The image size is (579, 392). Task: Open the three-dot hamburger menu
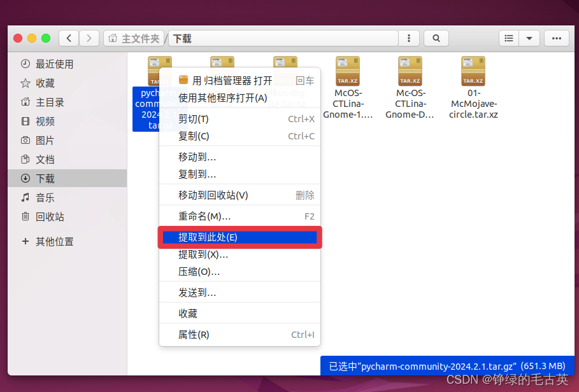557,38
